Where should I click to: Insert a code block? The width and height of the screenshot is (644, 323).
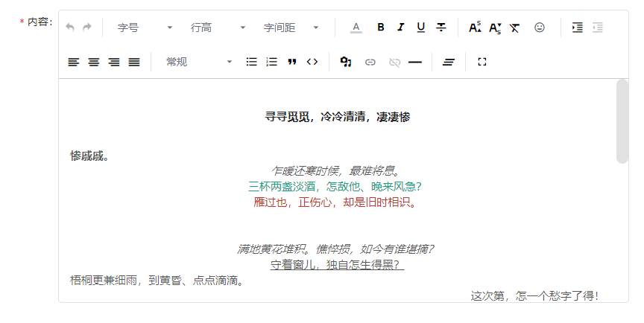point(312,62)
